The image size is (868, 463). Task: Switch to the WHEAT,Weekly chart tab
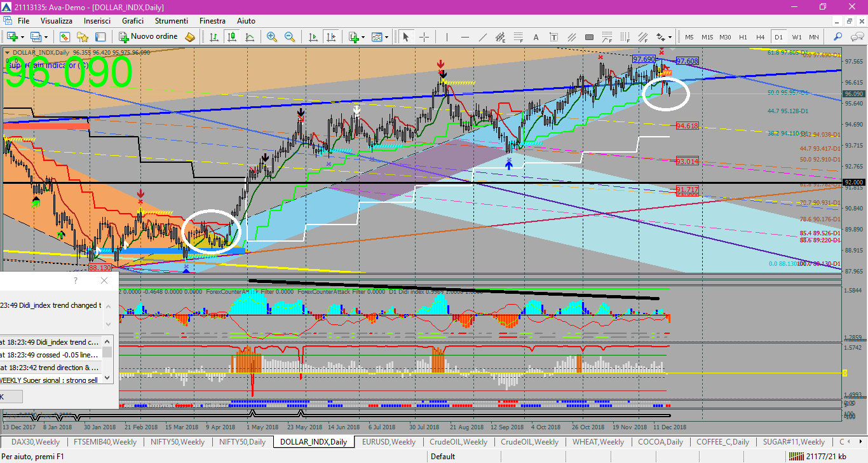(x=598, y=441)
